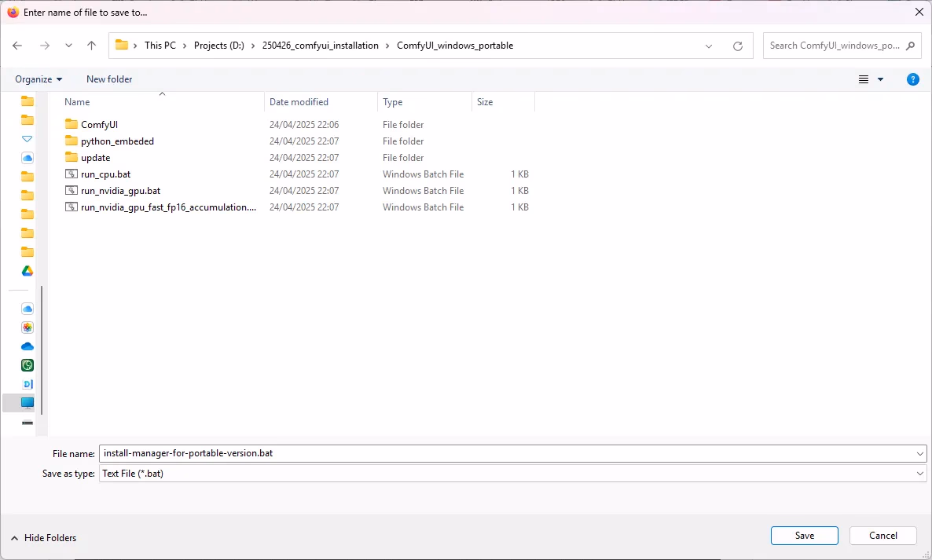Click New folder in the toolbar
This screenshot has height=560, width=932.
coord(108,79)
